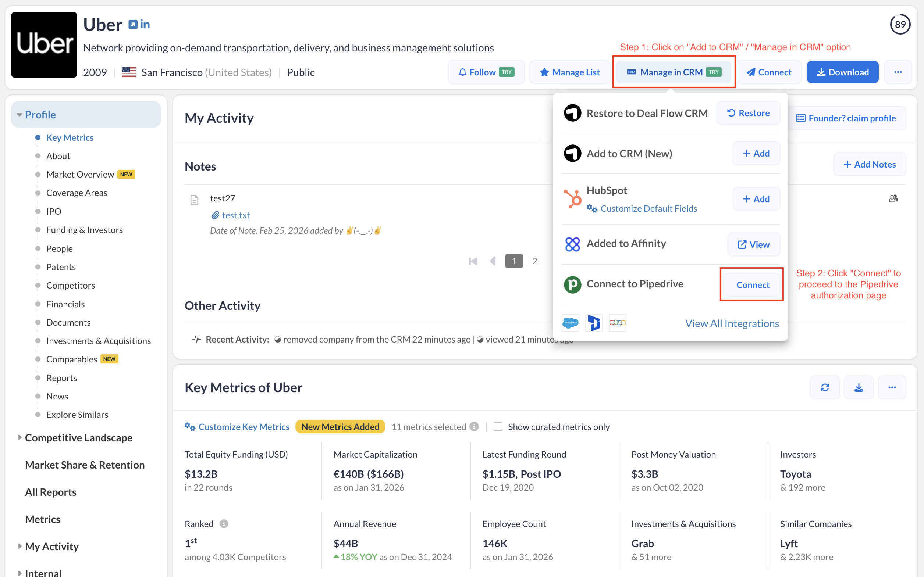
Task: Click the info icon next to Ranked
Action: 224,524
